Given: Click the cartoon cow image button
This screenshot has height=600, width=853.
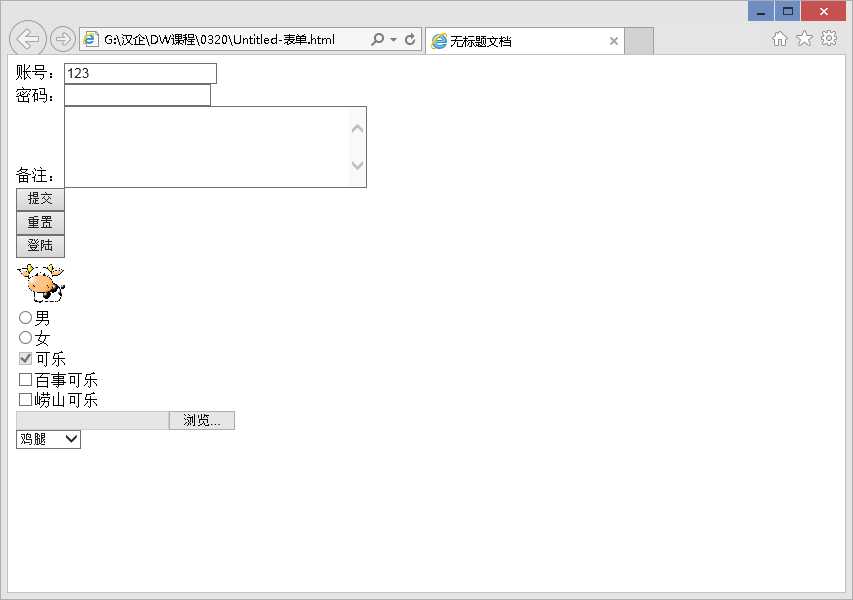Looking at the screenshot, I should pos(41,283).
